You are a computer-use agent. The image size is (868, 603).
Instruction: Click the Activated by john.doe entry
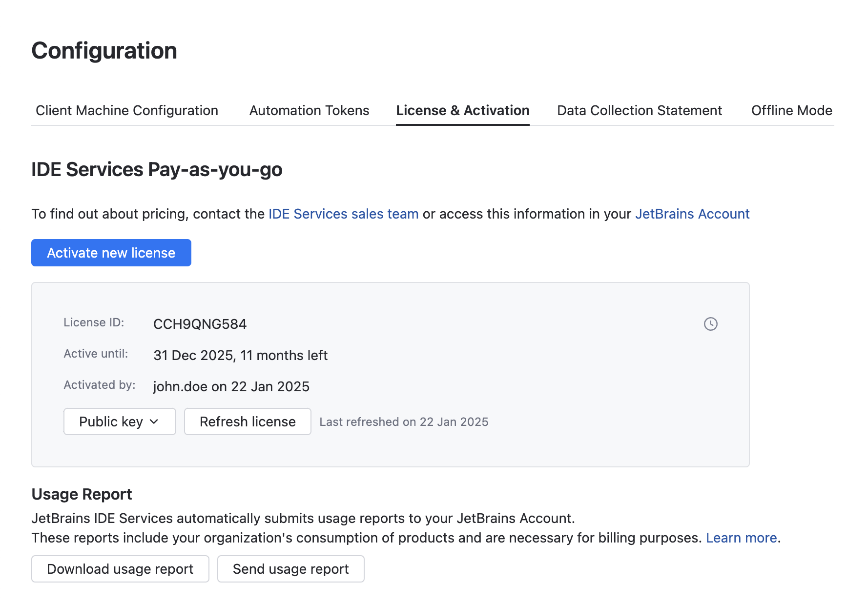coord(231,386)
